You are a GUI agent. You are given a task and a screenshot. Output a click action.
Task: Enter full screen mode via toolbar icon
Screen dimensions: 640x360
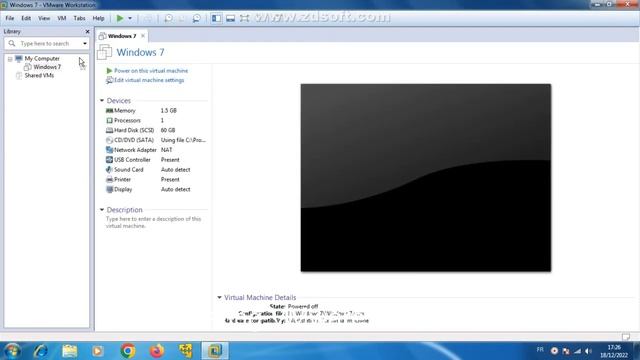coord(244,18)
